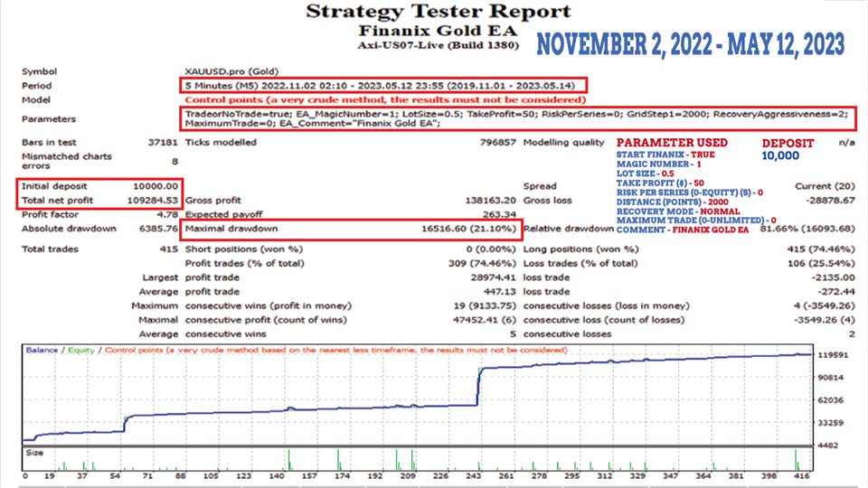Click the Total trades value '415'
Viewport: 868px width, 488px height.
click(x=169, y=249)
